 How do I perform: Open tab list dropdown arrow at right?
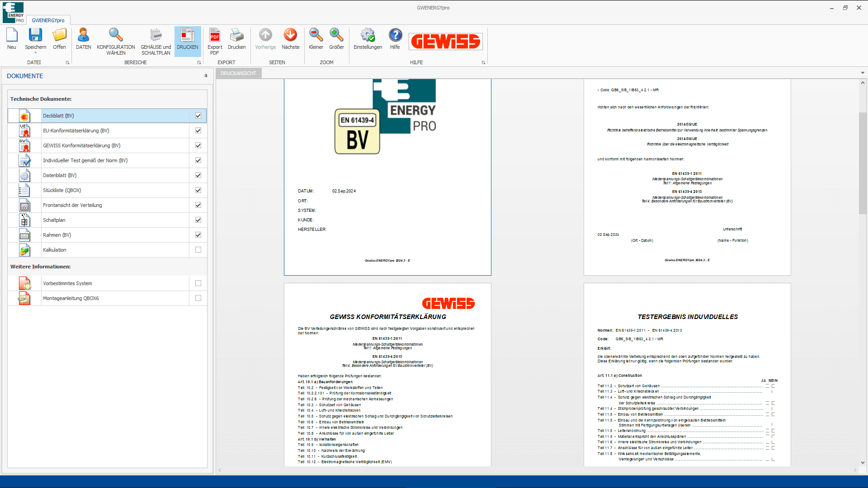[x=863, y=73]
